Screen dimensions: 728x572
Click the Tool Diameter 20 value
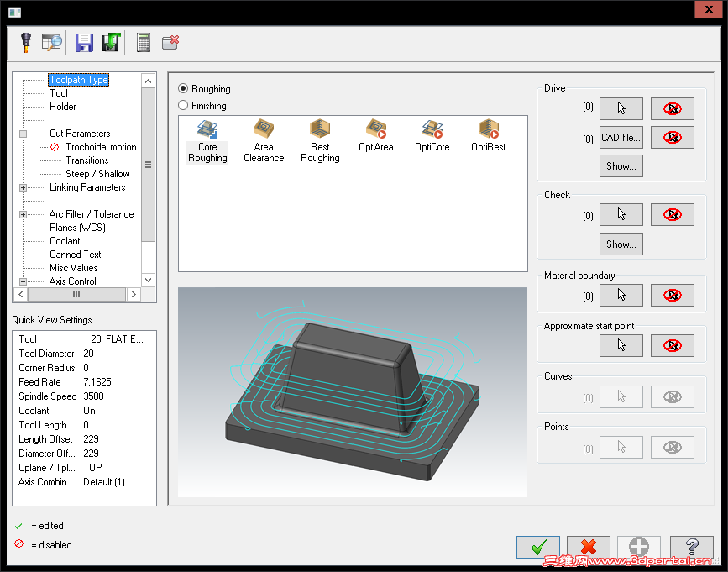pos(88,354)
